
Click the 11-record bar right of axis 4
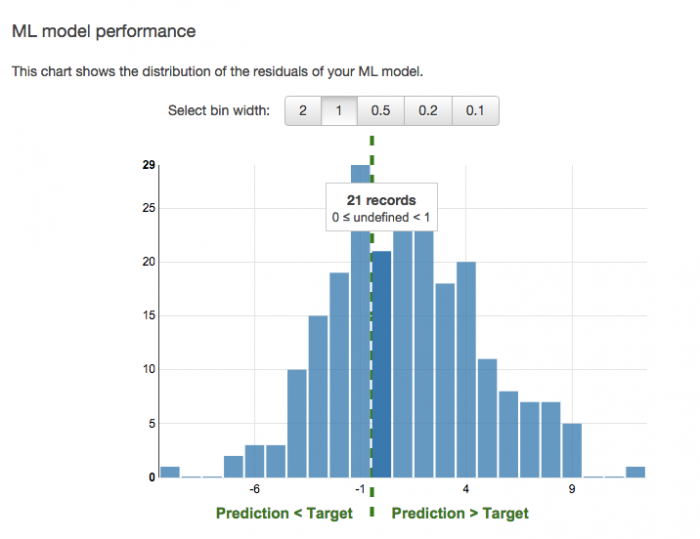click(488, 418)
